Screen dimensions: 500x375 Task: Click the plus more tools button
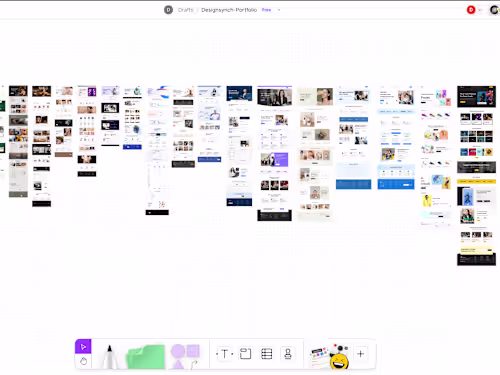pyautogui.click(x=360, y=354)
